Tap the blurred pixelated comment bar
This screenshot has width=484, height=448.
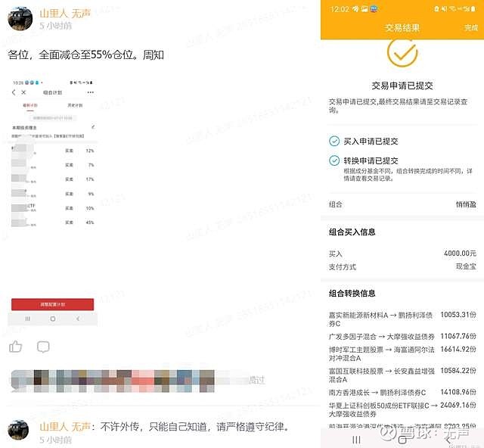pyautogui.click(x=113, y=381)
